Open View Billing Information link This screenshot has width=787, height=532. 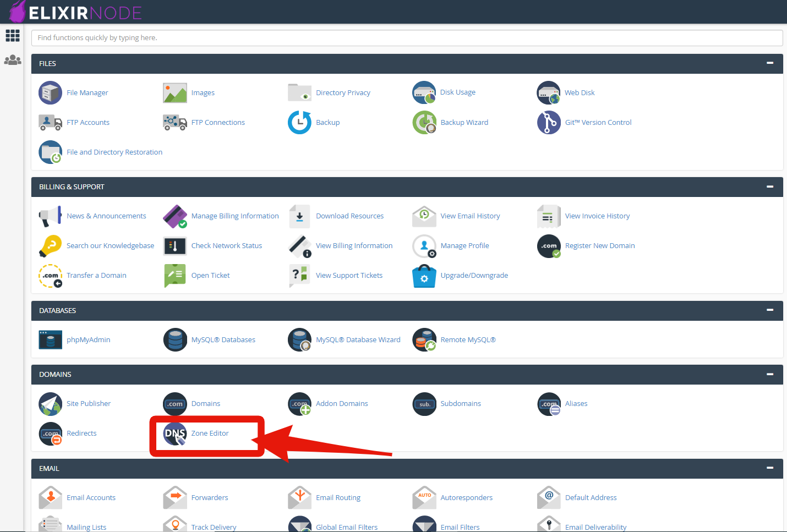pyautogui.click(x=354, y=246)
